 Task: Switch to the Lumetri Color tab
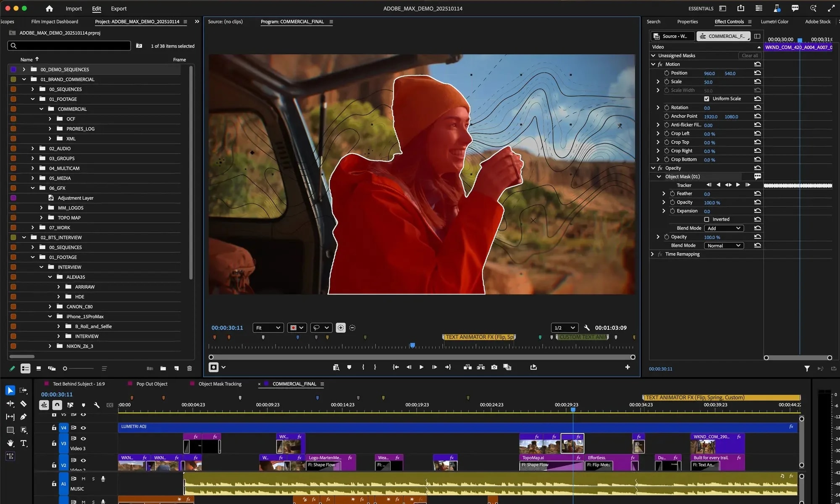click(x=775, y=21)
